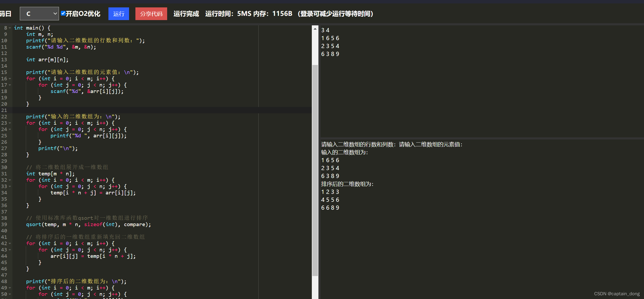Open the C language dropdown
Image resolution: width=644 pixels, height=299 pixels.
tap(39, 14)
